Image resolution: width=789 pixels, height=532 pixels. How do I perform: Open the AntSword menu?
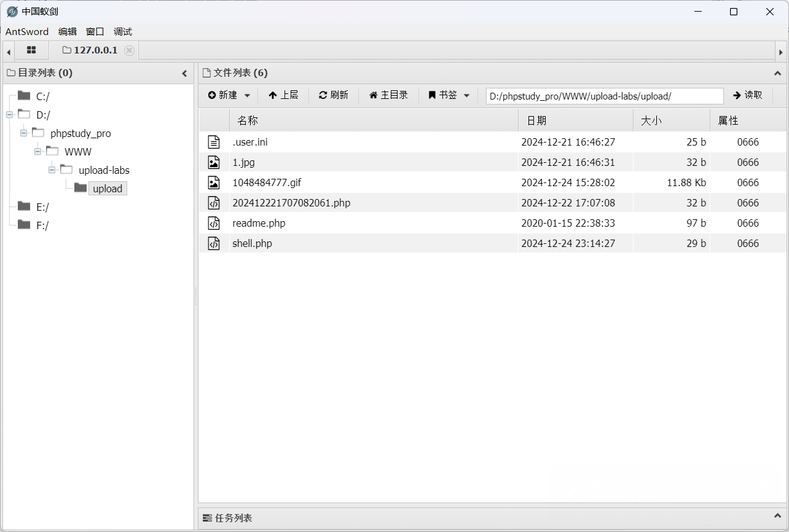tap(27, 32)
